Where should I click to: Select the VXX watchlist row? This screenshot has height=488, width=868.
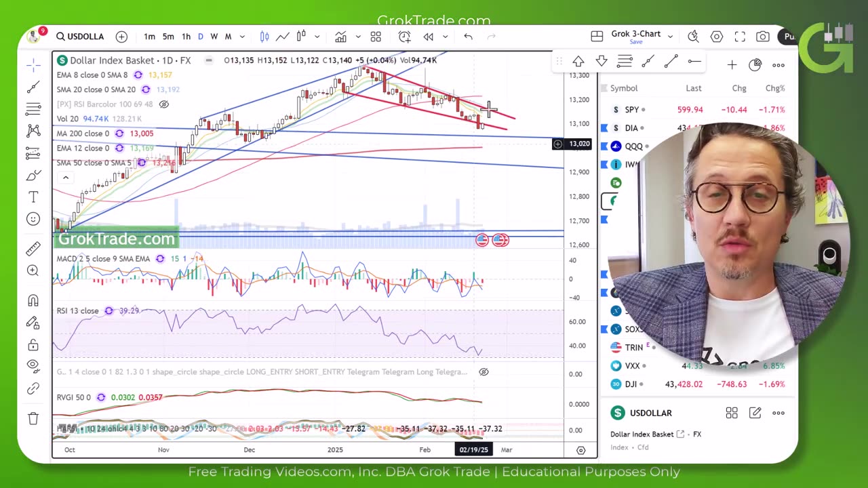698,365
